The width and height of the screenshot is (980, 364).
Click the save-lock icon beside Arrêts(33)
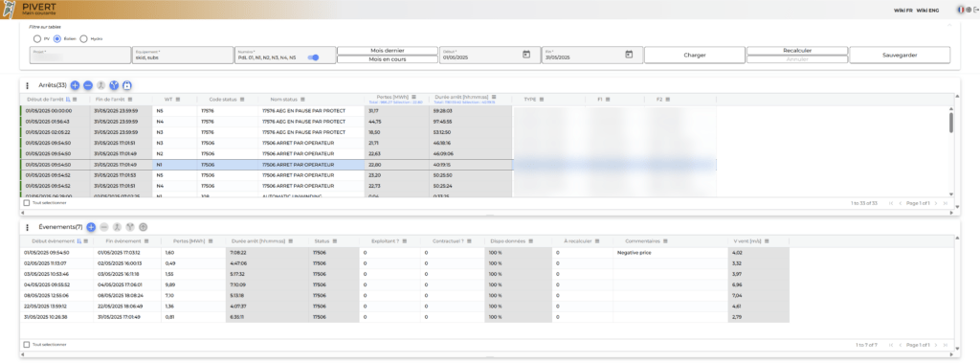(x=127, y=85)
